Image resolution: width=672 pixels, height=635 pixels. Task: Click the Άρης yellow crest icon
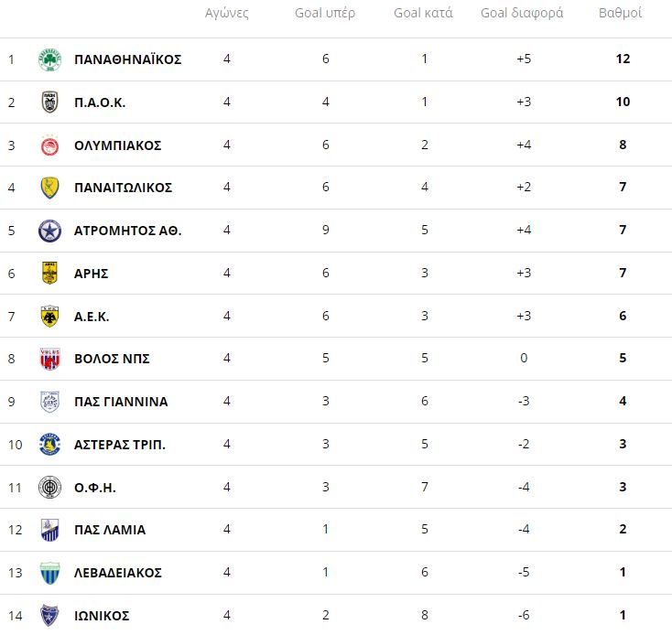pos(49,274)
